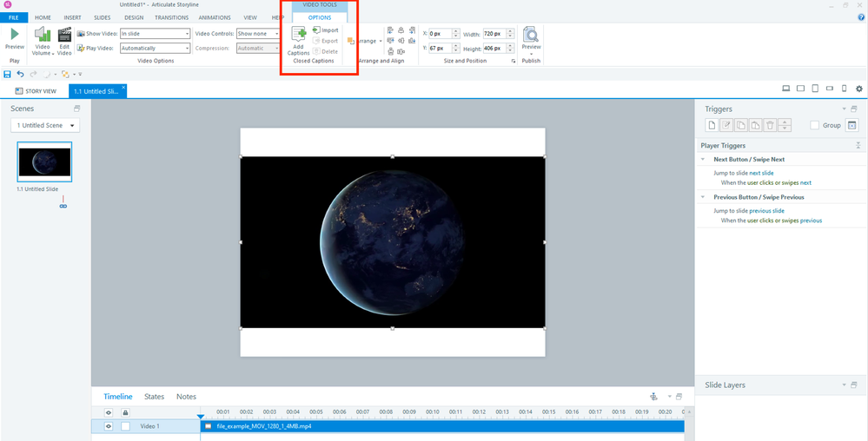Import closed captions file
The image size is (868, 441).
click(x=326, y=30)
